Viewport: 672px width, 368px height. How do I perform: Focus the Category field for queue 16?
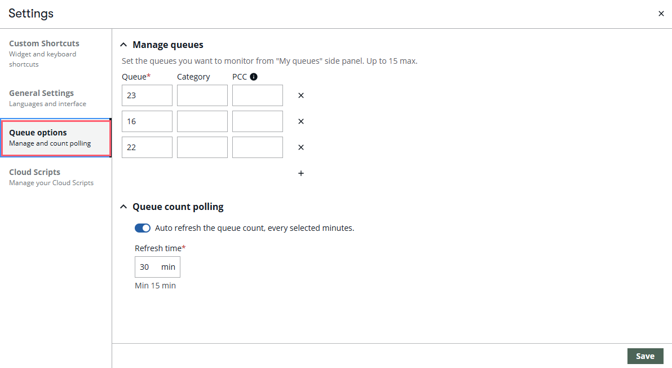(x=202, y=121)
